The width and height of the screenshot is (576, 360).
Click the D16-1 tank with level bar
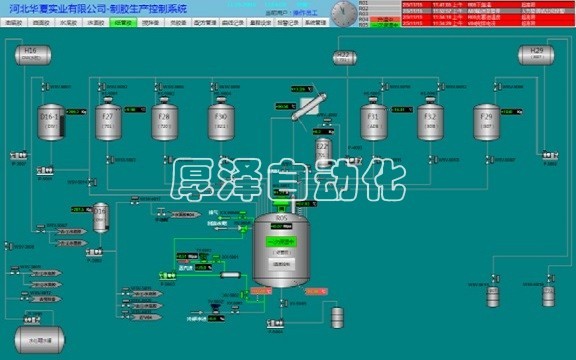click(x=51, y=122)
